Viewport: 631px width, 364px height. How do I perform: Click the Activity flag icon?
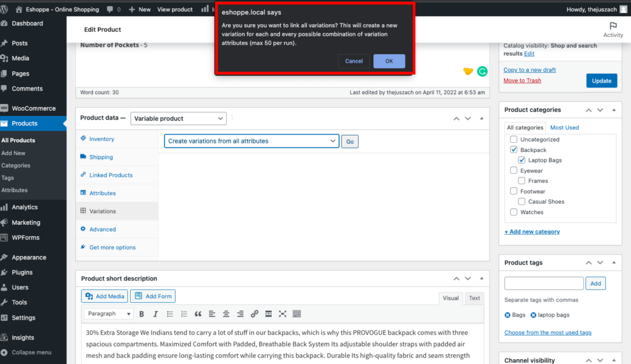[x=613, y=26]
